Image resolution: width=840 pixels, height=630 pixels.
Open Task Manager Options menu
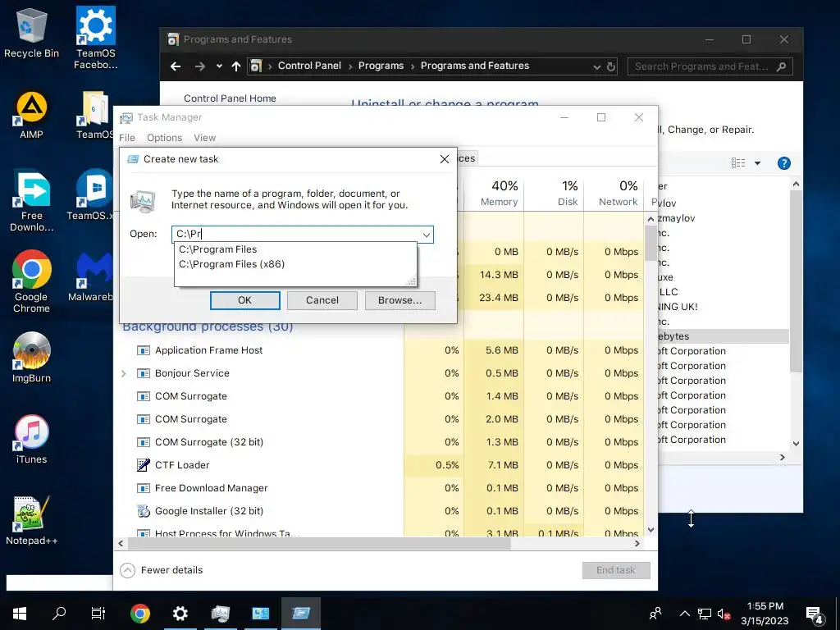pyautogui.click(x=164, y=138)
